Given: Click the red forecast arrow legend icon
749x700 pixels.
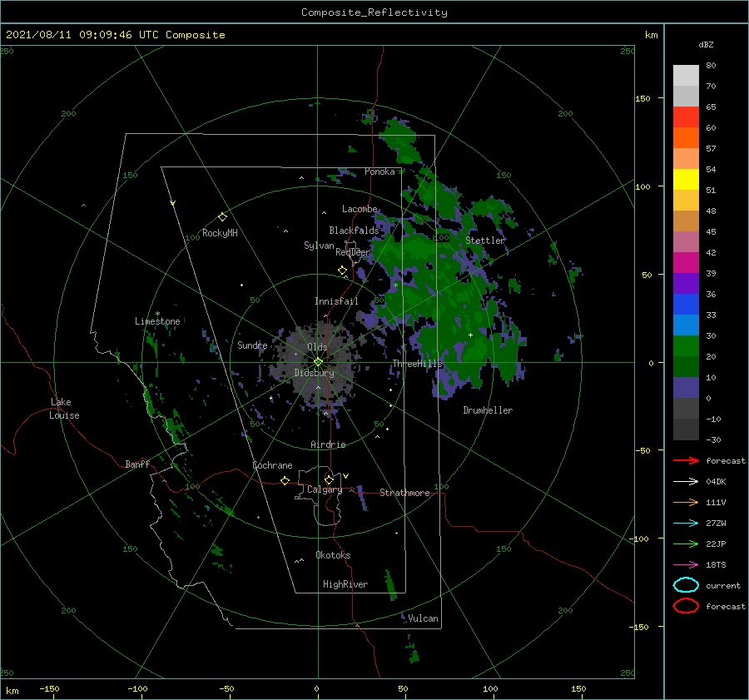Looking at the screenshot, I should point(686,460).
